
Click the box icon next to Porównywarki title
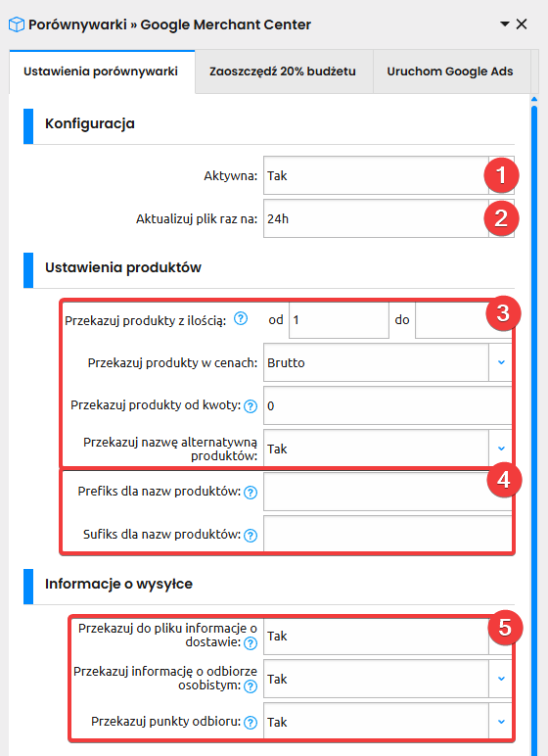17,24
